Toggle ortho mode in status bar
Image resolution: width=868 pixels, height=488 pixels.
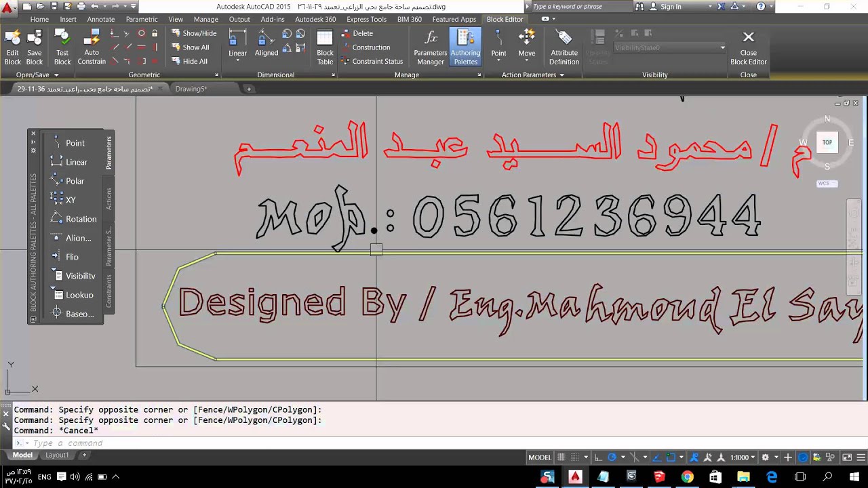599,457
